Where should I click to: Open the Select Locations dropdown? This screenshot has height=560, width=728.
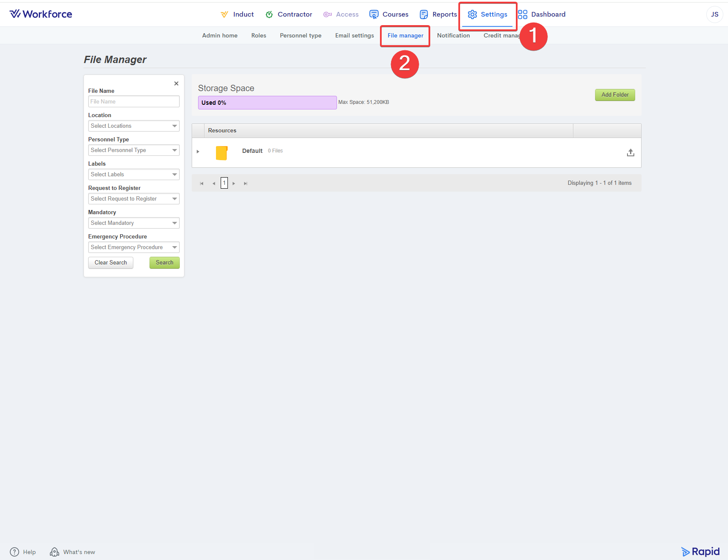click(x=134, y=126)
